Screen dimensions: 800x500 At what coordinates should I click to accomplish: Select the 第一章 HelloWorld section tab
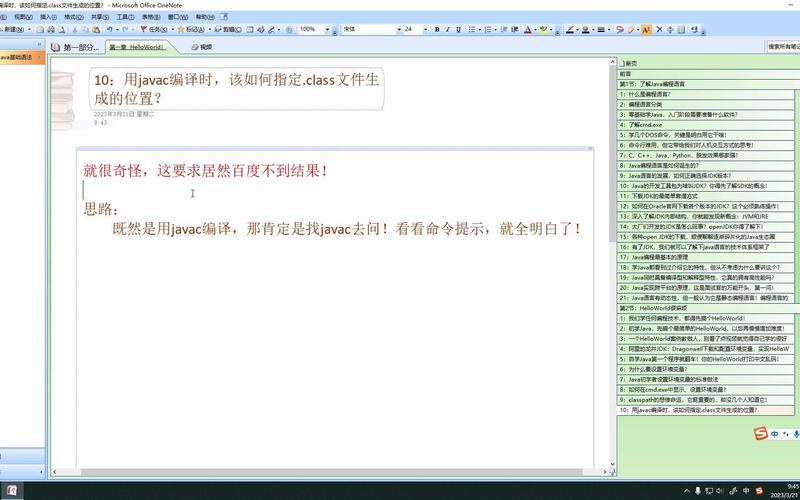(x=140, y=47)
